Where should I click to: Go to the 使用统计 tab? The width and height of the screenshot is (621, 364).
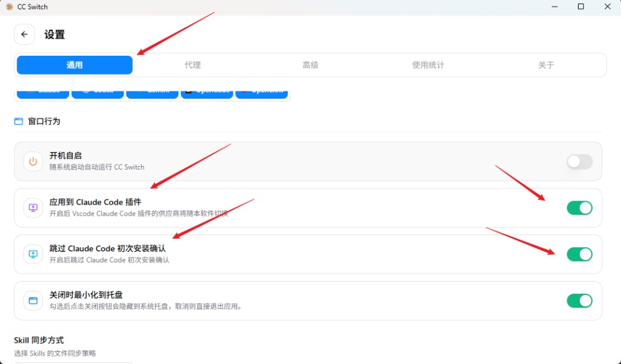tap(428, 65)
